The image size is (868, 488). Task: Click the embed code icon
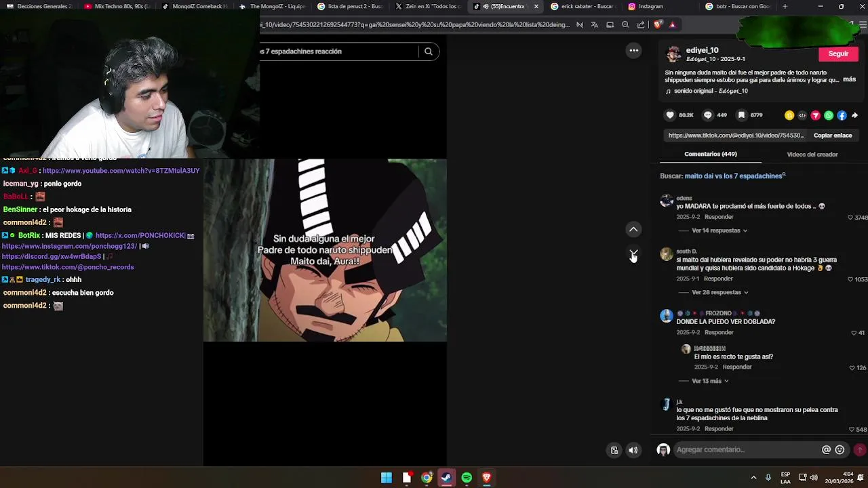(x=802, y=116)
